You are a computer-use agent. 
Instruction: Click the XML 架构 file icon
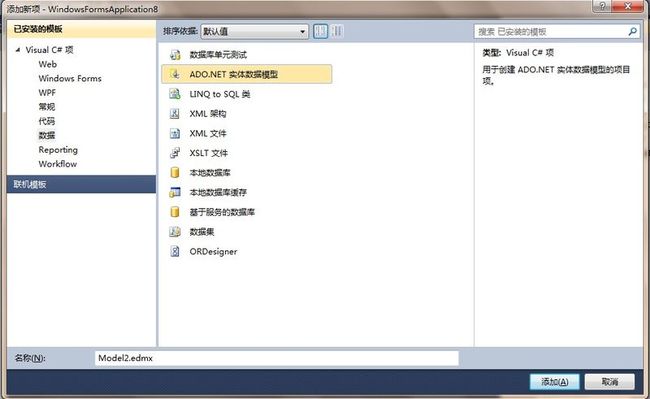pos(175,114)
